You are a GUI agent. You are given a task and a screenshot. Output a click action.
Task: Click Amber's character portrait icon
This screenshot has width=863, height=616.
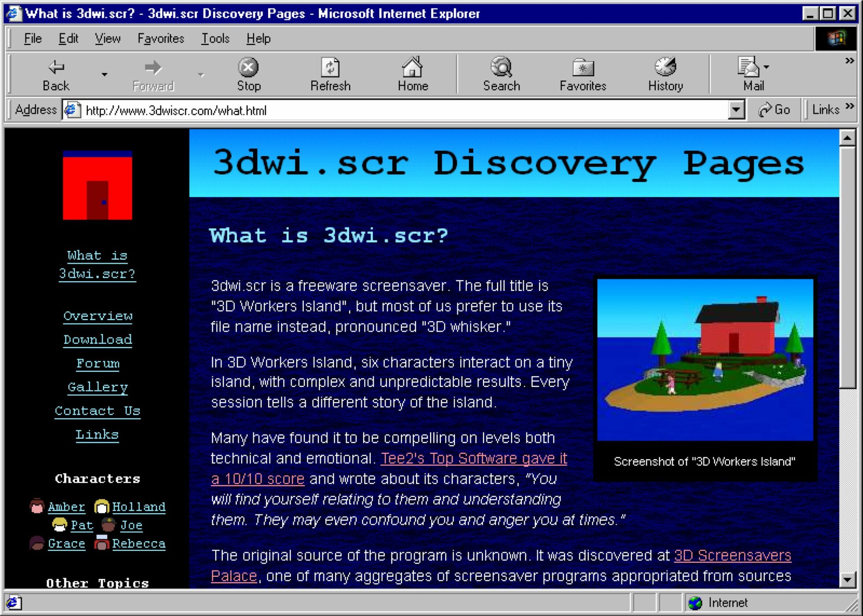click(37, 506)
